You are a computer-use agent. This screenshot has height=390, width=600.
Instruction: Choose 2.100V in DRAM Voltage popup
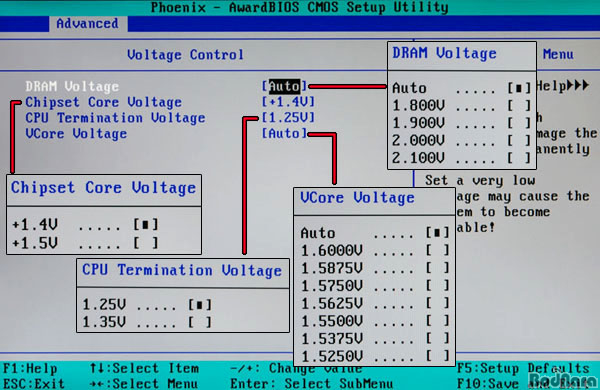point(462,158)
